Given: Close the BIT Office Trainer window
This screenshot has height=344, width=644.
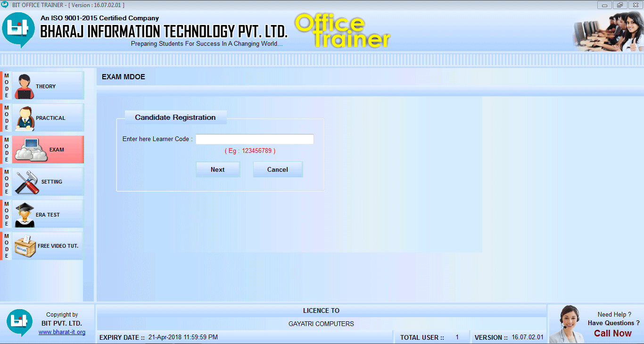Looking at the screenshot, I should tap(635, 5).
